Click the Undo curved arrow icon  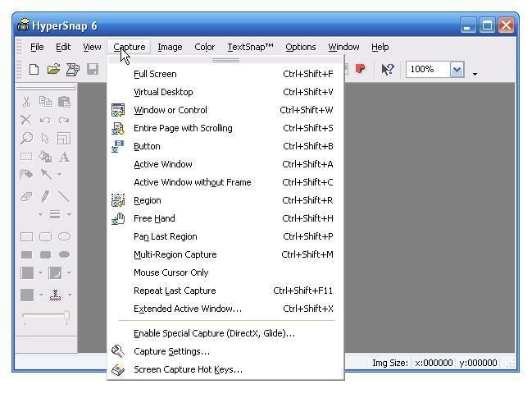tap(45, 120)
